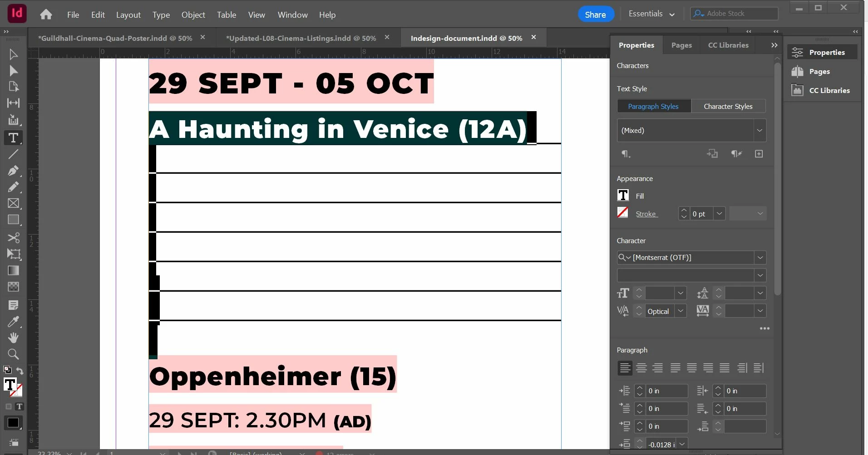Select the Line tool
This screenshot has width=868, height=455.
pyautogui.click(x=13, y=154)
